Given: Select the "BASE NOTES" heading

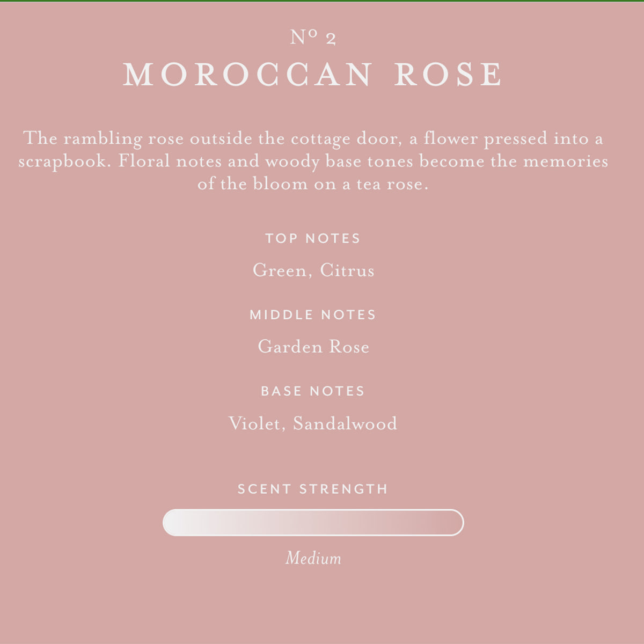Looking at the screenshot, I should pos(313,391).
